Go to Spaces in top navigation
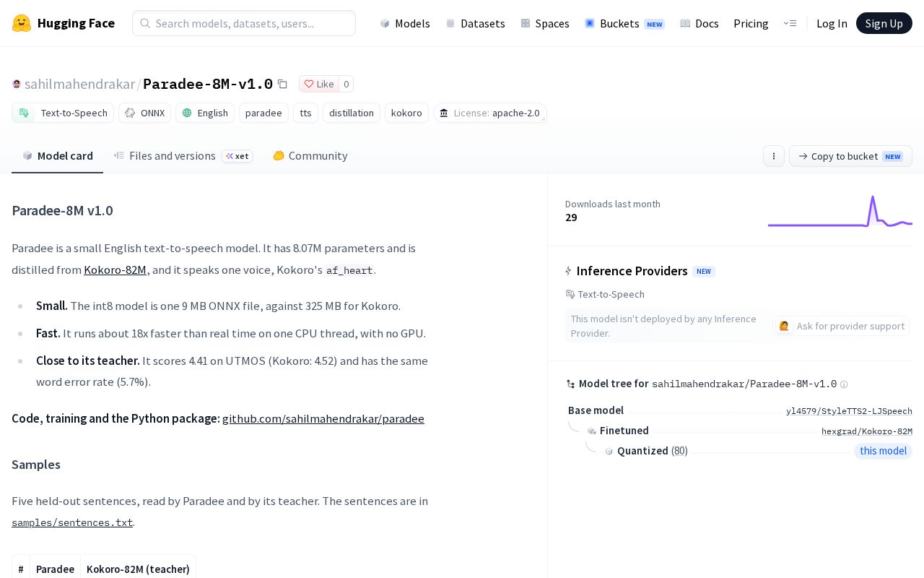Screen dimensions: 924x578 (x=545, y=23)
